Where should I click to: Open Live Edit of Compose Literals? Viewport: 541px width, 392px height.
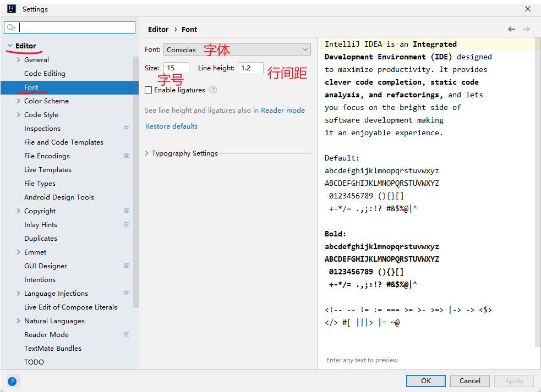(71, 307)
